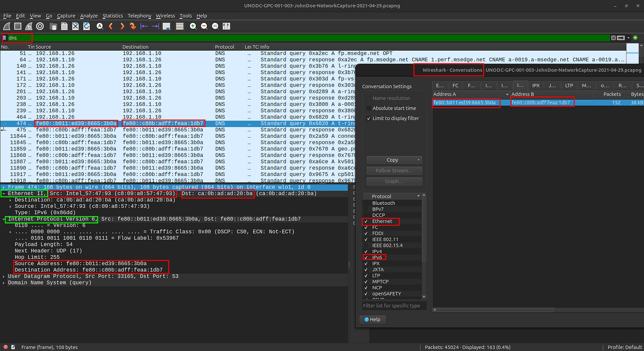This screenshot has height=351, width=644.
Task: Click the Resize Columns toolbar icon
Action: 227,27
